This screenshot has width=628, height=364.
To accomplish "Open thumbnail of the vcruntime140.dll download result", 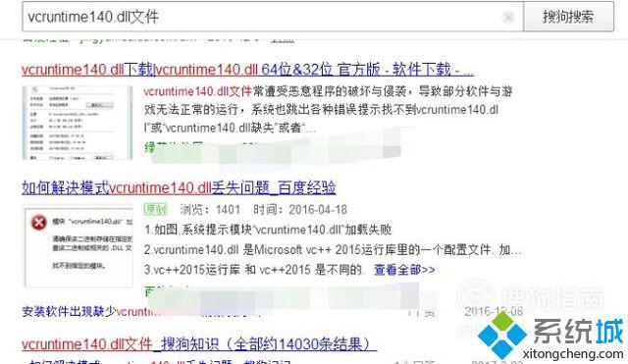I will point(78,123).
